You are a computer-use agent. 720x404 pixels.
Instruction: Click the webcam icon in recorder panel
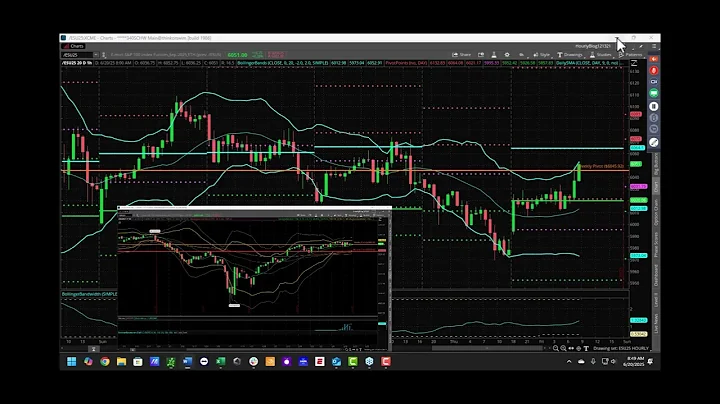(654, 82)
